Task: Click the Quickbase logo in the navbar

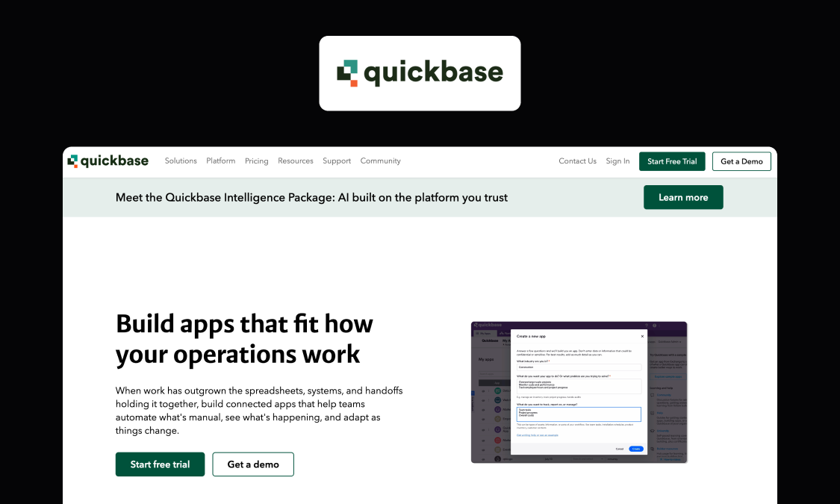Action: click(108, 161)
